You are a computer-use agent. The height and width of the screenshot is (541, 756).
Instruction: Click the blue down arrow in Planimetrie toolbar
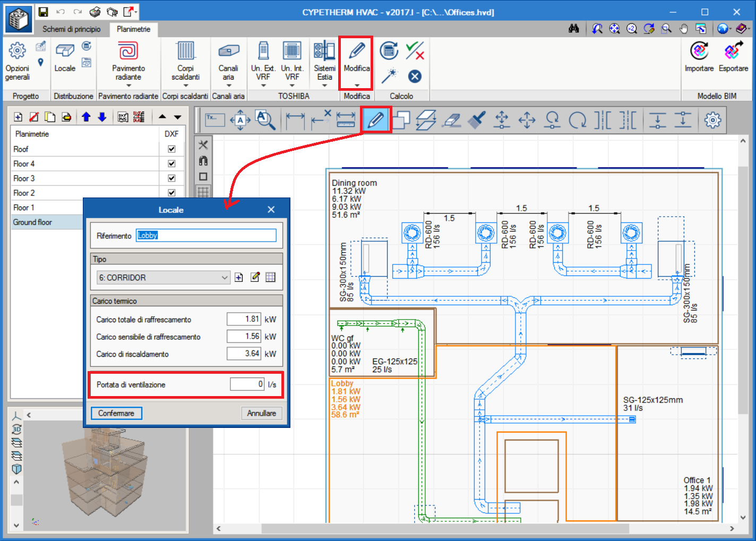(102, 117)
